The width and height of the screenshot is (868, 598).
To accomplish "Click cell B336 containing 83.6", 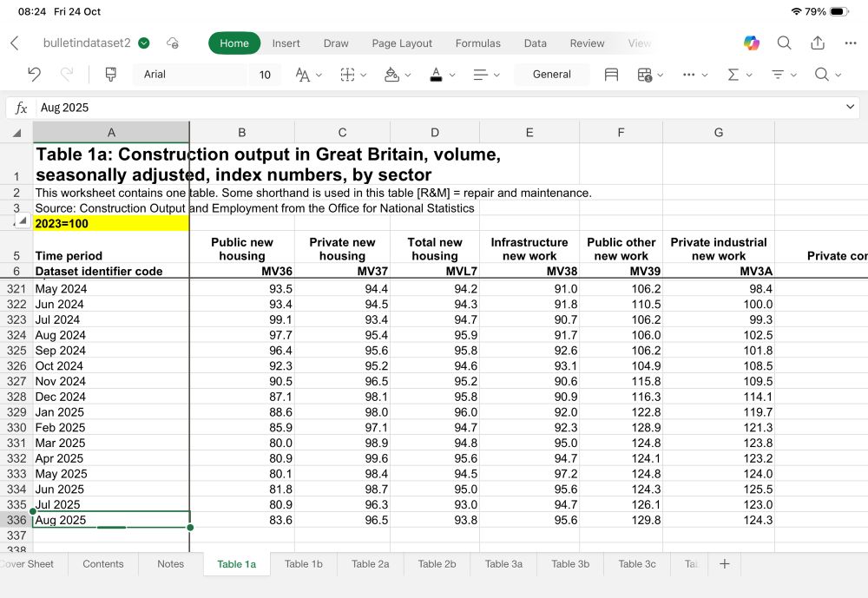I will (x=241, y=519).
